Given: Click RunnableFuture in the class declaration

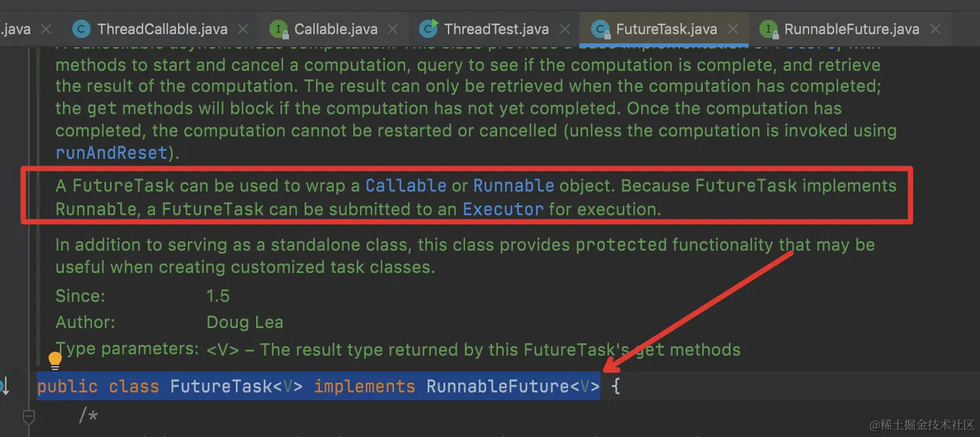Looking at the screenshot, I should coord(497,386).
